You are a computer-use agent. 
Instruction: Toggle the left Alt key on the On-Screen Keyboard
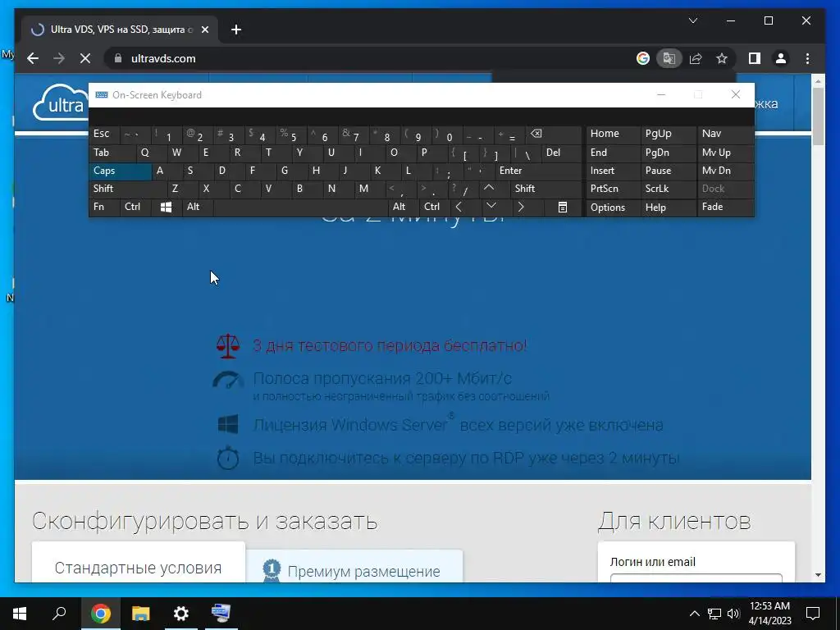coord(197,207)
